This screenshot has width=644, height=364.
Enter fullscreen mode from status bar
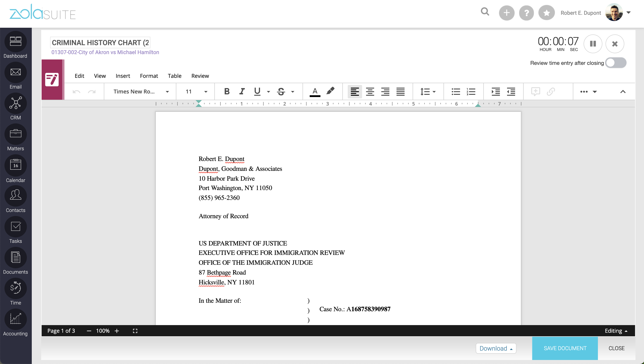pos(135,331)
